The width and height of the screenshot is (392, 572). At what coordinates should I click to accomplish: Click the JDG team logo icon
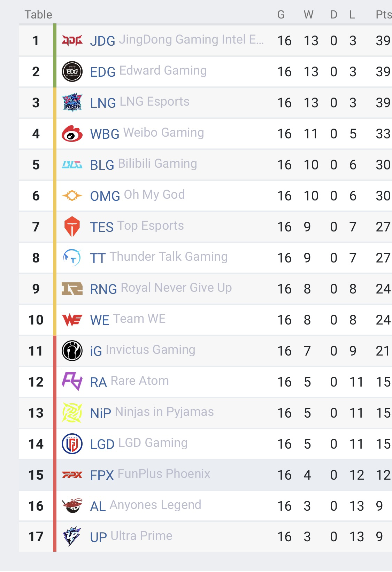[x=72, y=41]
